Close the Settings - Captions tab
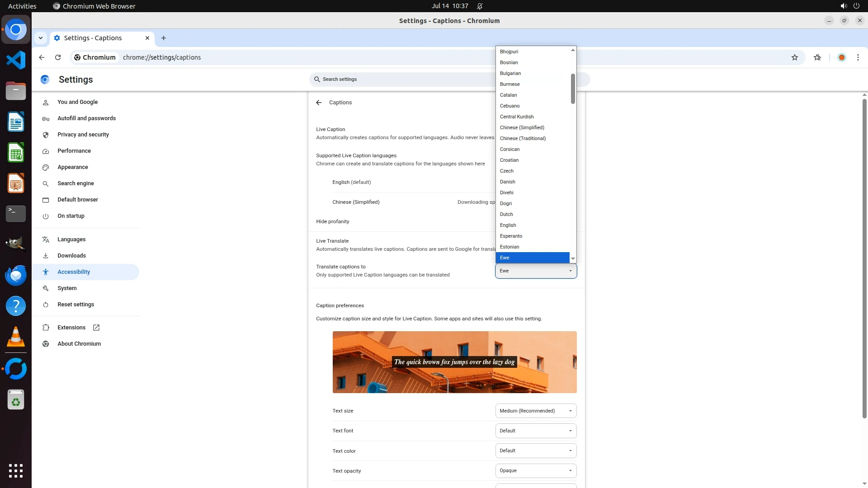 click(x=147, y=38)
